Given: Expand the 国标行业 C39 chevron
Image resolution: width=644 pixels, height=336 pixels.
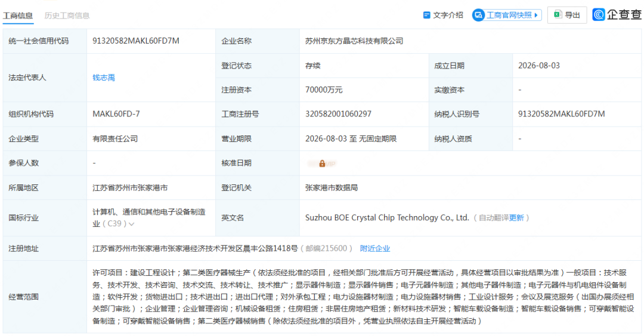Looking at the screenshot, I should click(x=131, y=224).
